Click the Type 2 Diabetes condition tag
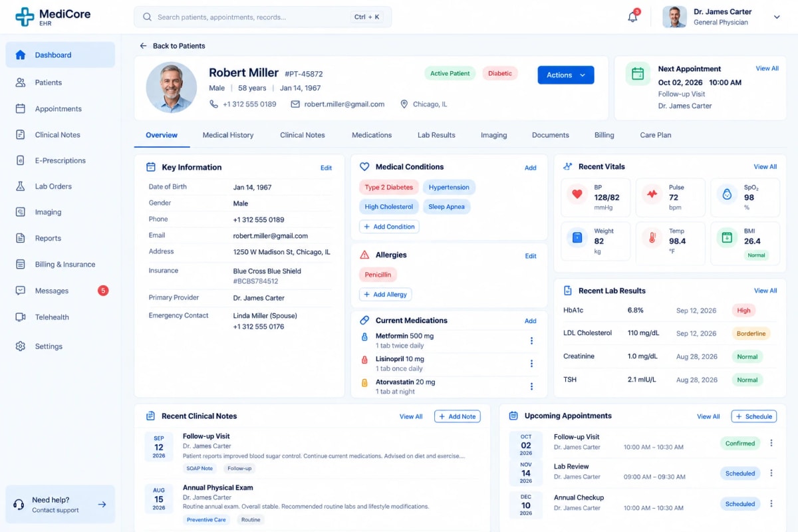Image resolution: width=798 pixels, height=532 pixels. (389, 188)
